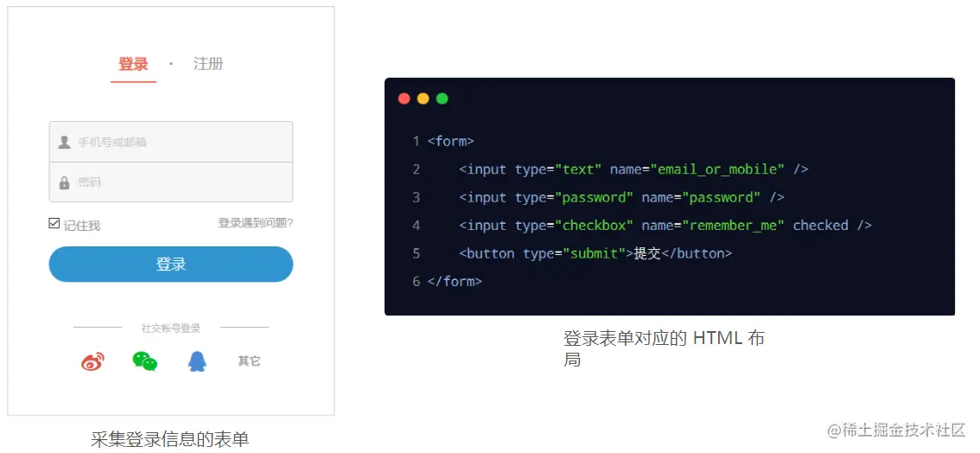Click the 记住我 label text
Screen dimensions: 980x453
pos(81,225)
